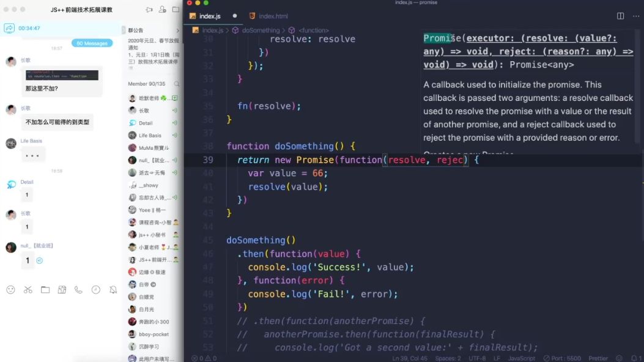Click index.js in the breadcrumb
The image size is (644, 362).
[212, 31]
